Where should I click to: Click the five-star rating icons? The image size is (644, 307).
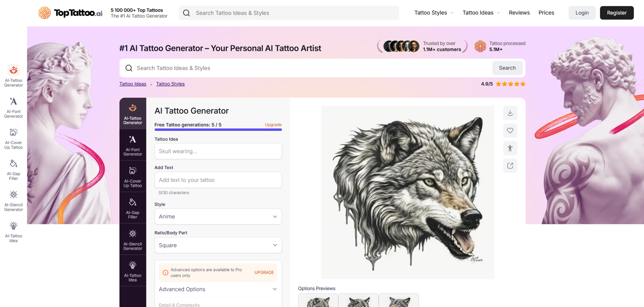point(511,84)
